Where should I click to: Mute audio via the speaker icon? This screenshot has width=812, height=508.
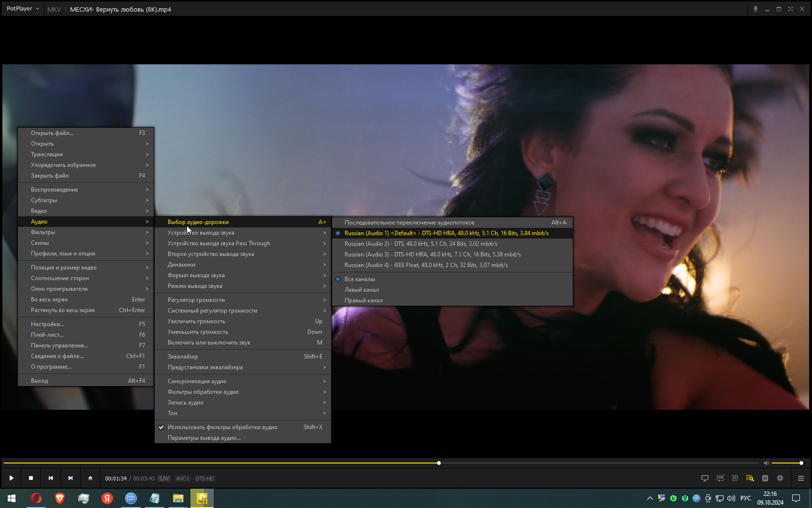pyautogui.click(x=766, y=463)
